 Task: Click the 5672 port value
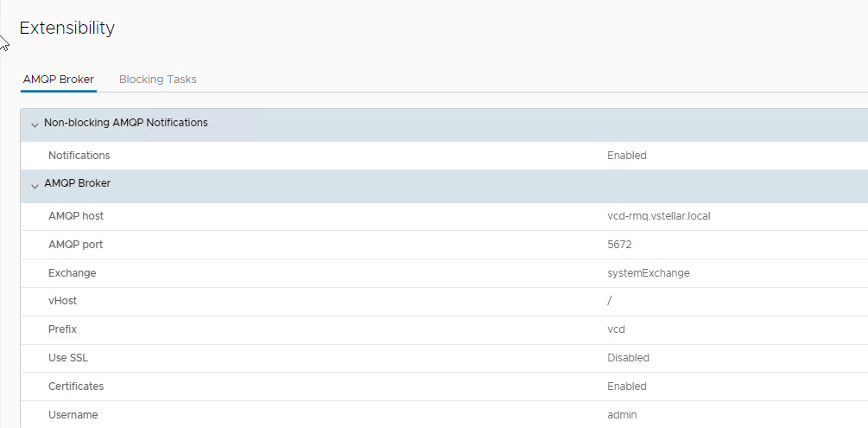[x=619, y=245]
